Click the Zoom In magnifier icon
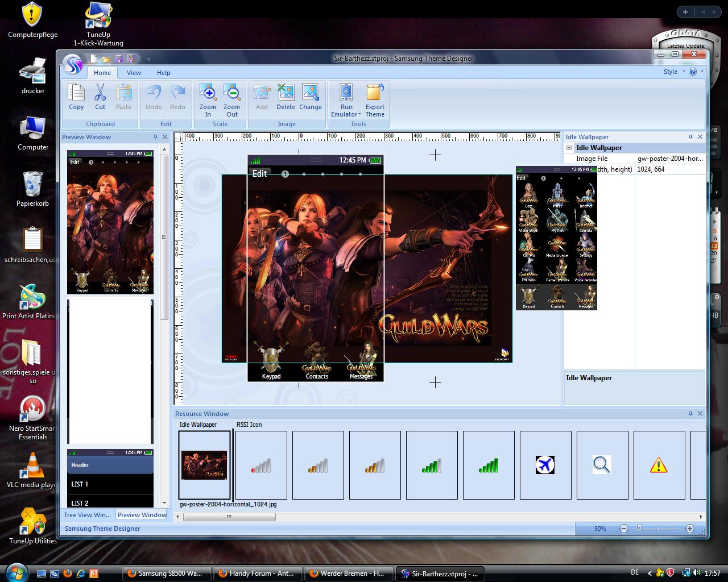 point(208,93)
